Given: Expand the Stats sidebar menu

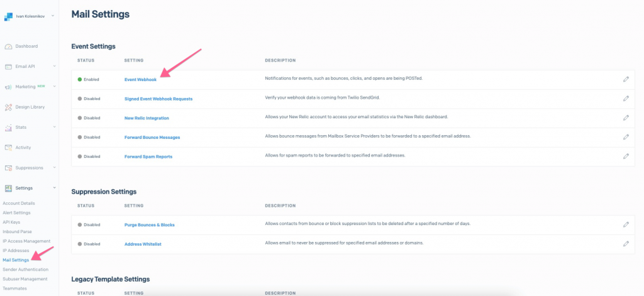Looking at the screenshot, I should click(x=54, y=128).
